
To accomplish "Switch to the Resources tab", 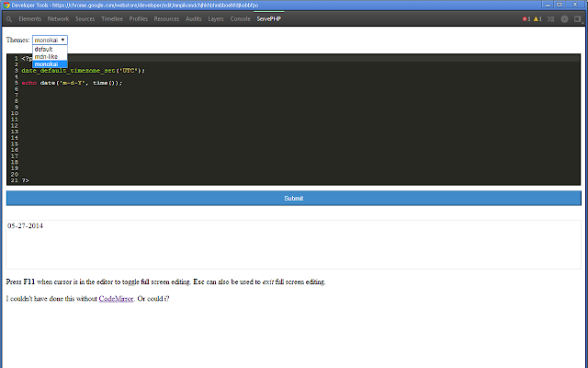I will point(166,18).
